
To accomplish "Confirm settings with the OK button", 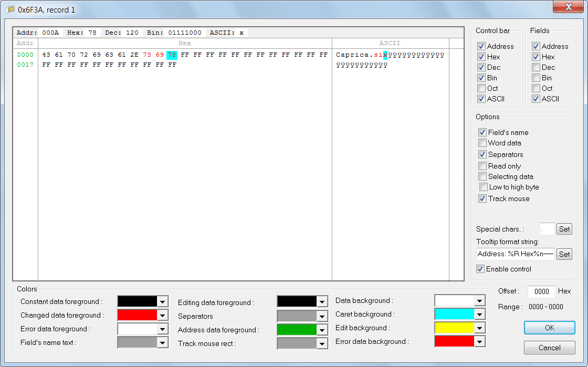I will [x=549, y=327].
